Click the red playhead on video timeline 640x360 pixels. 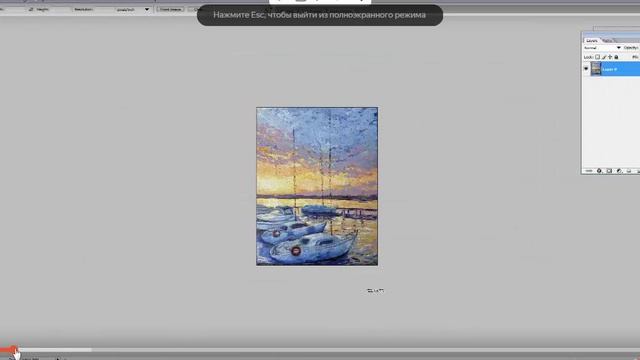click(14, 349)
